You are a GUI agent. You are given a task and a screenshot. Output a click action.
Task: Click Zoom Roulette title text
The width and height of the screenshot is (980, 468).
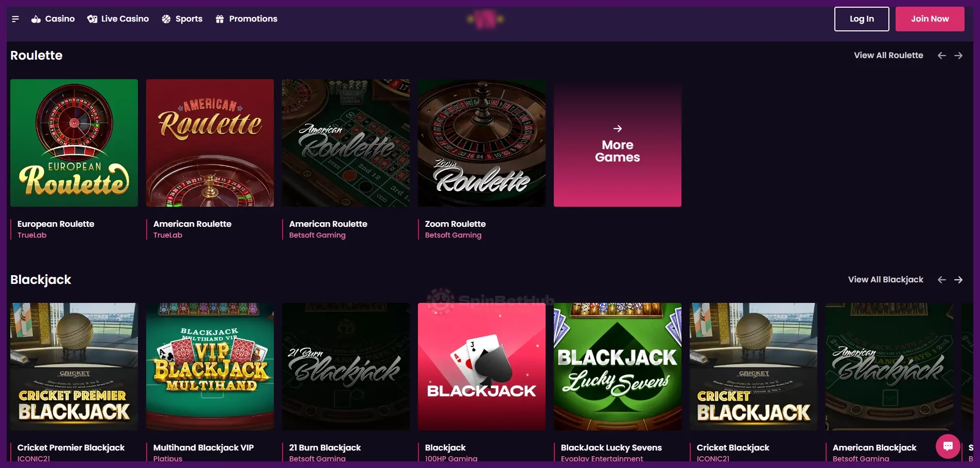[x=456, y=224]
